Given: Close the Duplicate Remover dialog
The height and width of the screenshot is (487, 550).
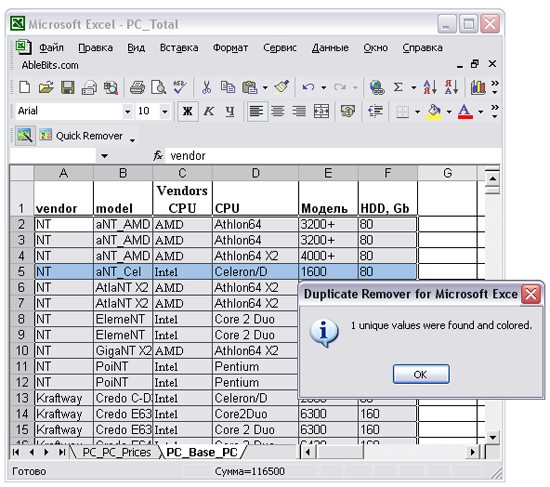Looking at the screenshot, I should pos(531,294).
